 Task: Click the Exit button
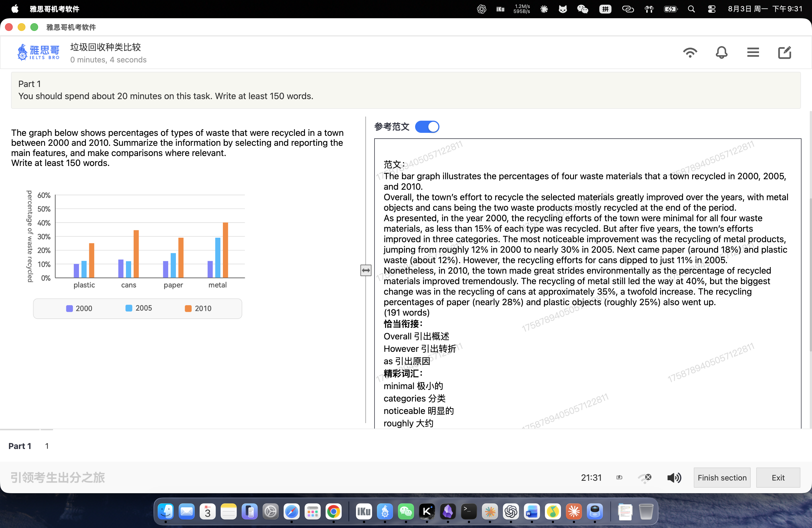[x=778, y=477]
